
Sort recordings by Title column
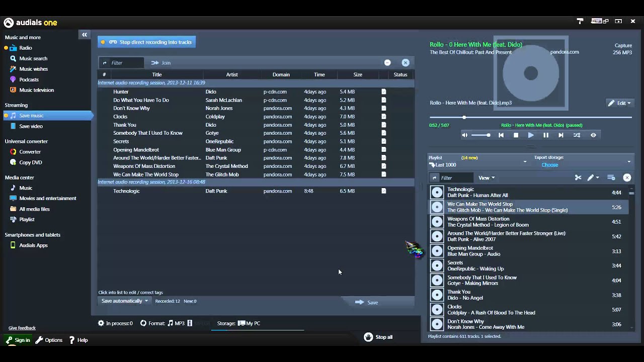pos(157,74)
